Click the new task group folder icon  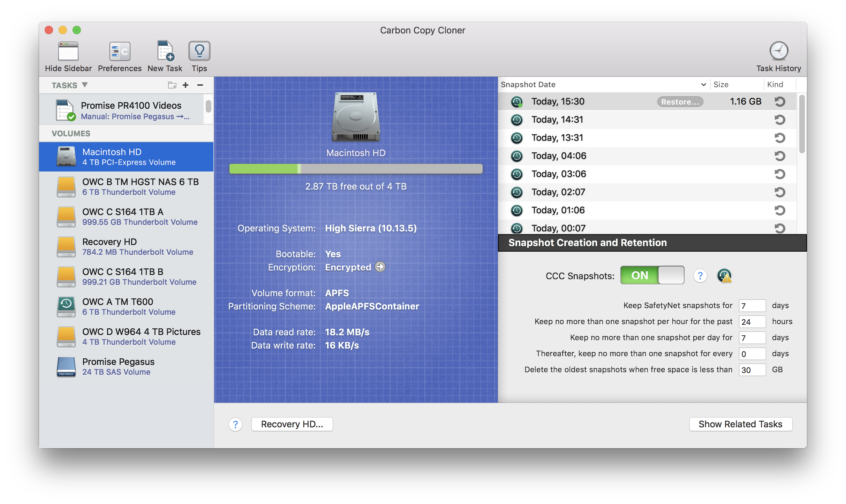[172, 85]
